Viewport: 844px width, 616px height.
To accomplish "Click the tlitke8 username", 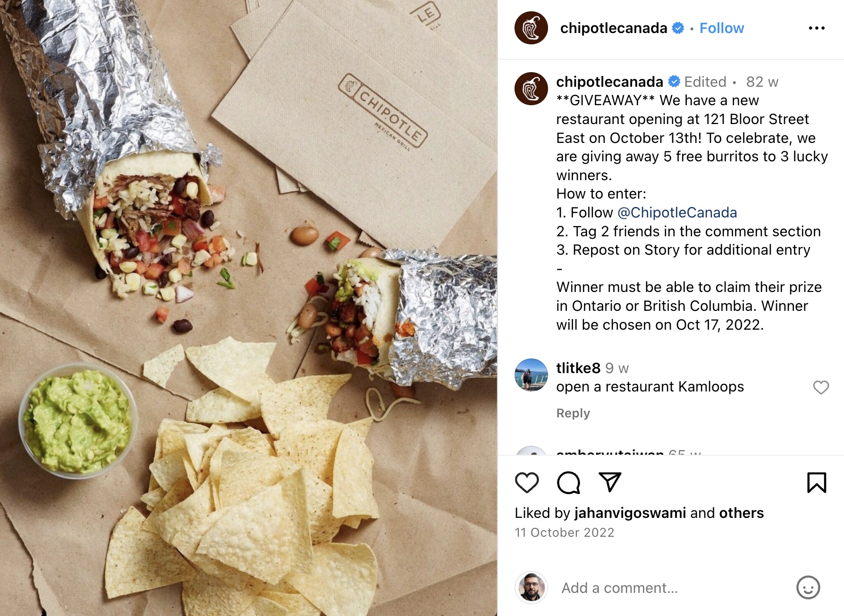I will pos(578,368).
